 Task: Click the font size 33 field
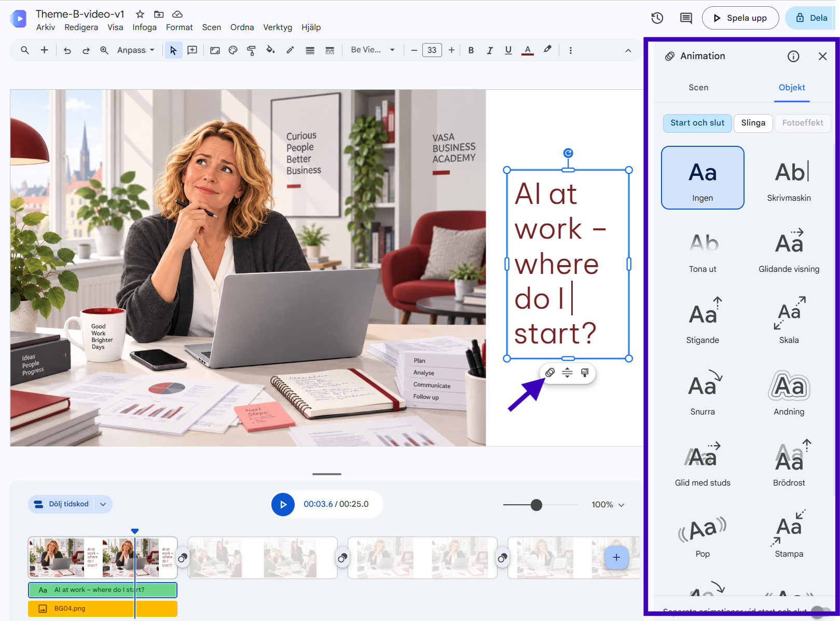[432, 50]
